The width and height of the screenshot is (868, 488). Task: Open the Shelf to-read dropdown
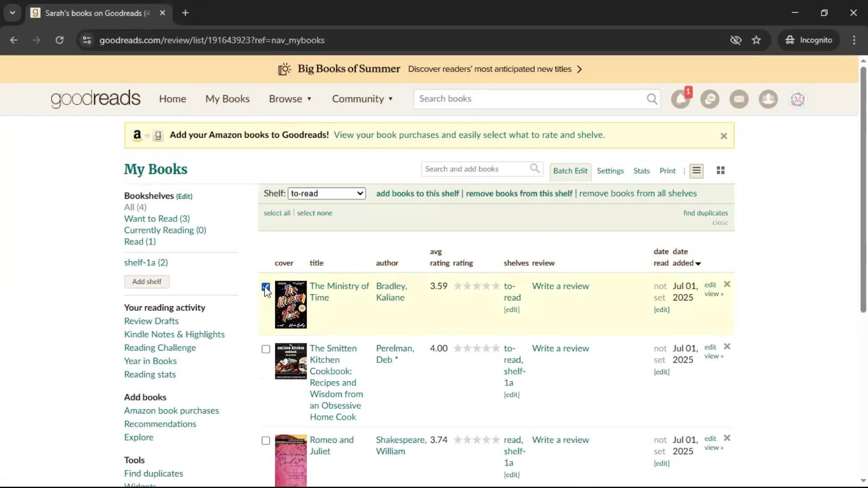[x=326, y=193]
